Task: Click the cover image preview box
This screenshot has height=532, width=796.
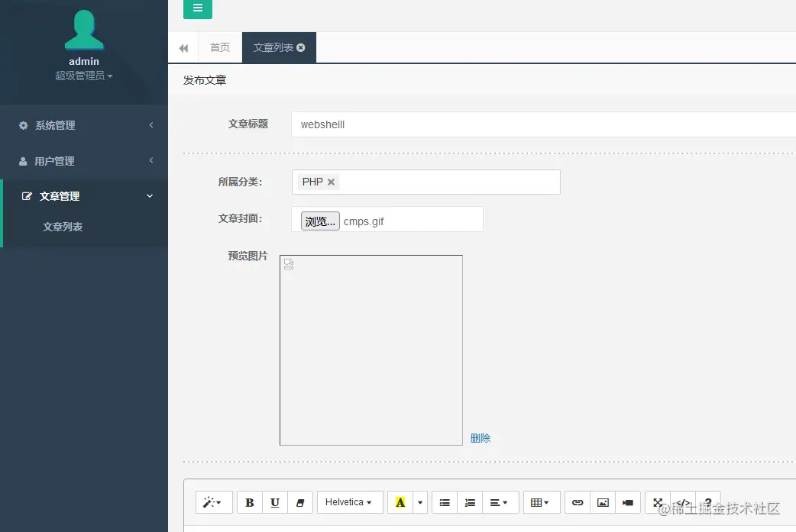Action: (371, 350)
